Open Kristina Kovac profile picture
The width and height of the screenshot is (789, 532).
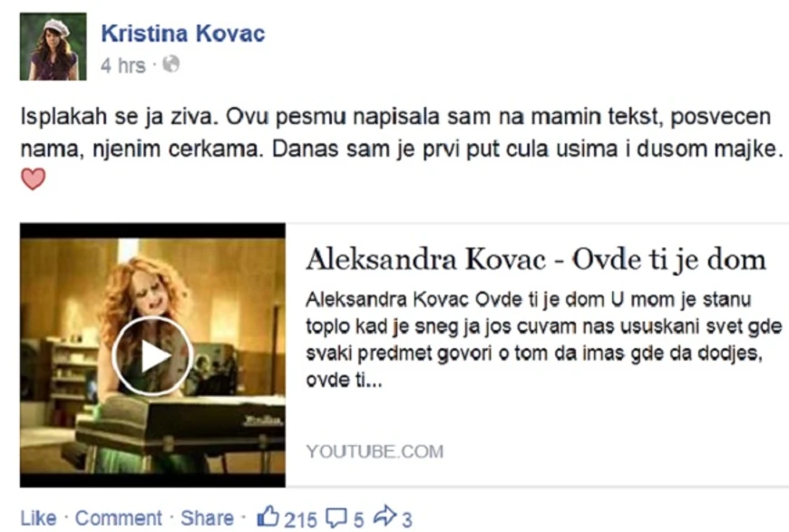(53, 46)
